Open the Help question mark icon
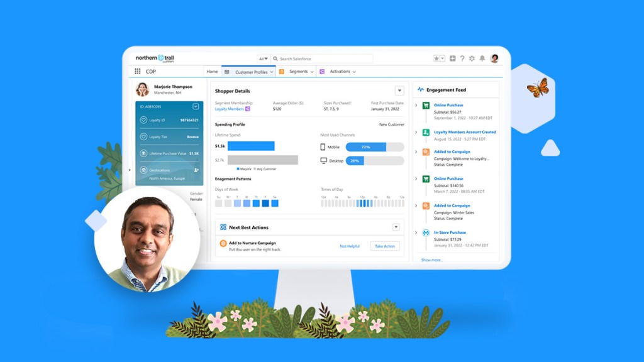The image size is (644, 362). (462, 58)
